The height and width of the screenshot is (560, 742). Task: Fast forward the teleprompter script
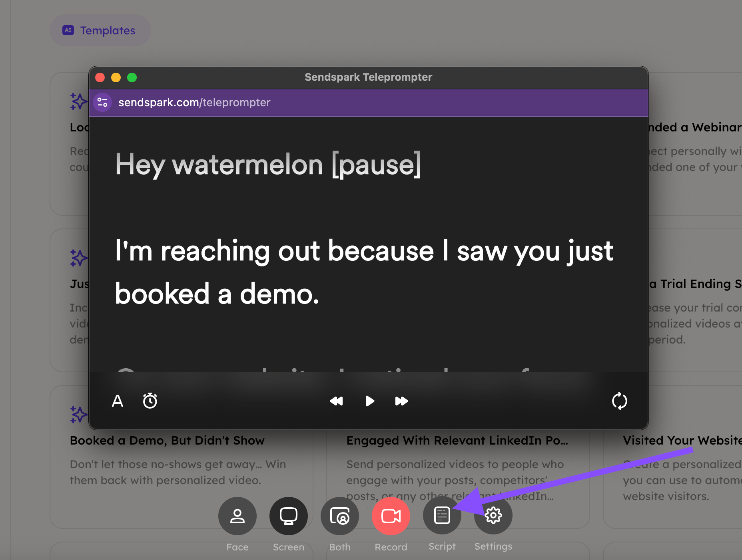[401, 401]
